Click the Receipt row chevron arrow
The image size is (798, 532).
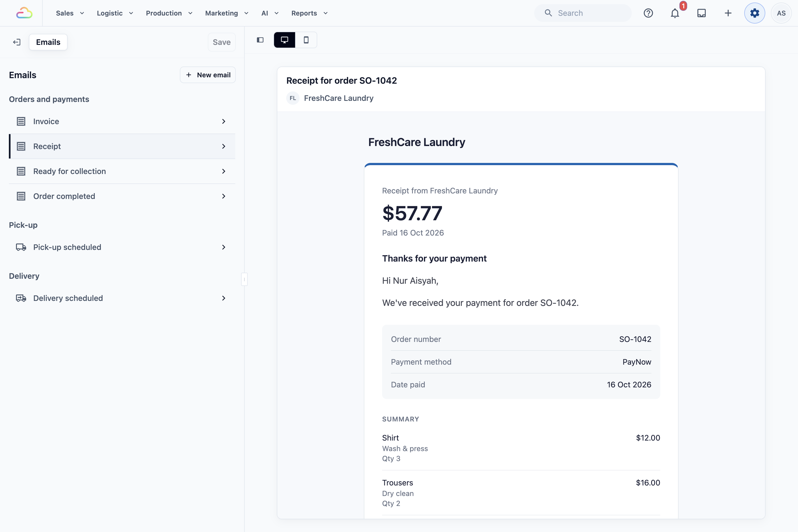pyautogui.click(x=224, y=146)
